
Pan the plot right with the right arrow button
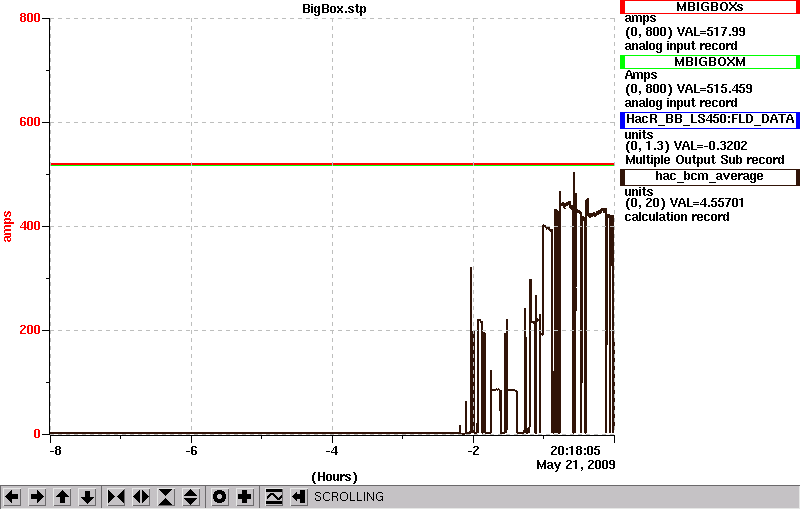(37, 497)
